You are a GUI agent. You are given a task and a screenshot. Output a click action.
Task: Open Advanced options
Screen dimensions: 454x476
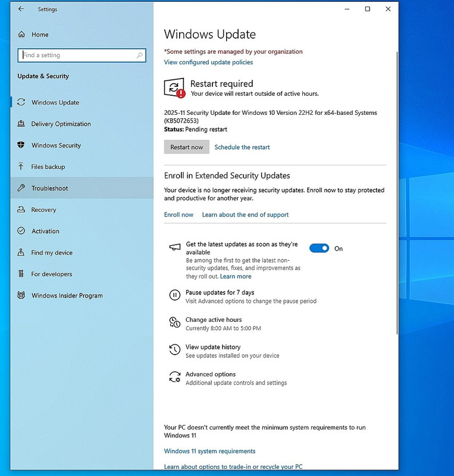(x=211, y=374)
